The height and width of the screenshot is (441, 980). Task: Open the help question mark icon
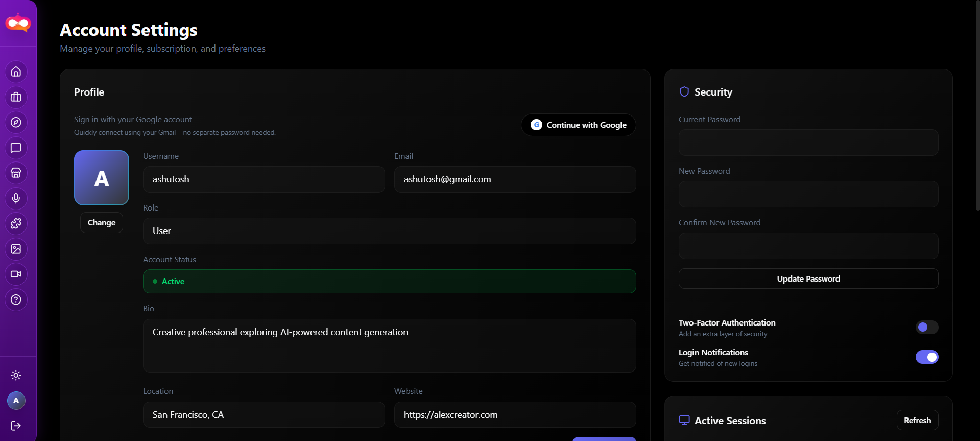[16, 299]
